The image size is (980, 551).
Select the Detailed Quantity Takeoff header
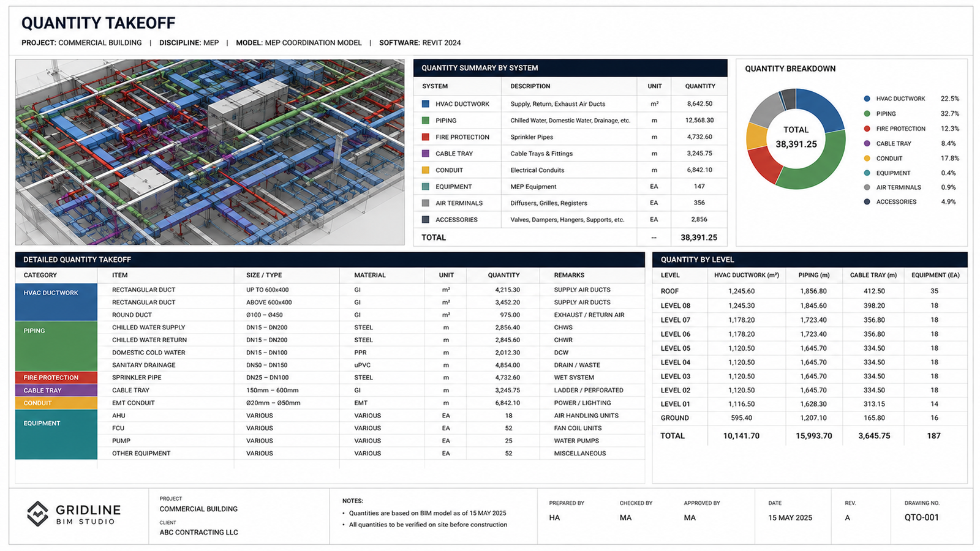point(330,260)
